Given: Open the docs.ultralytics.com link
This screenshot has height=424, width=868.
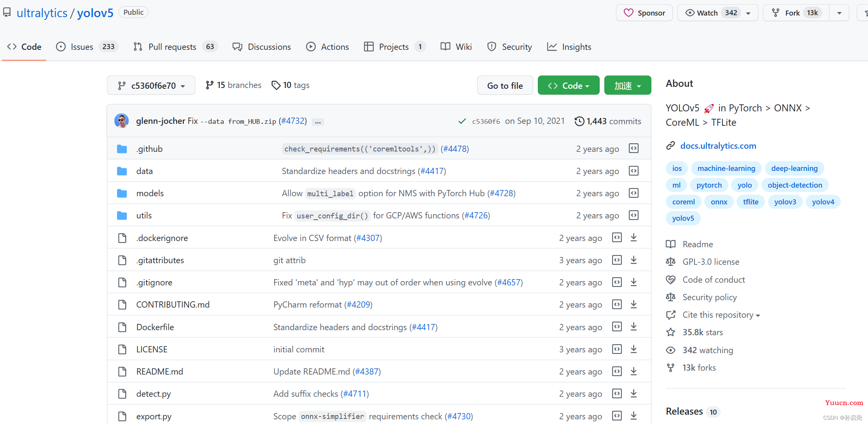Looking at the screenshot, I should [718, 146].
